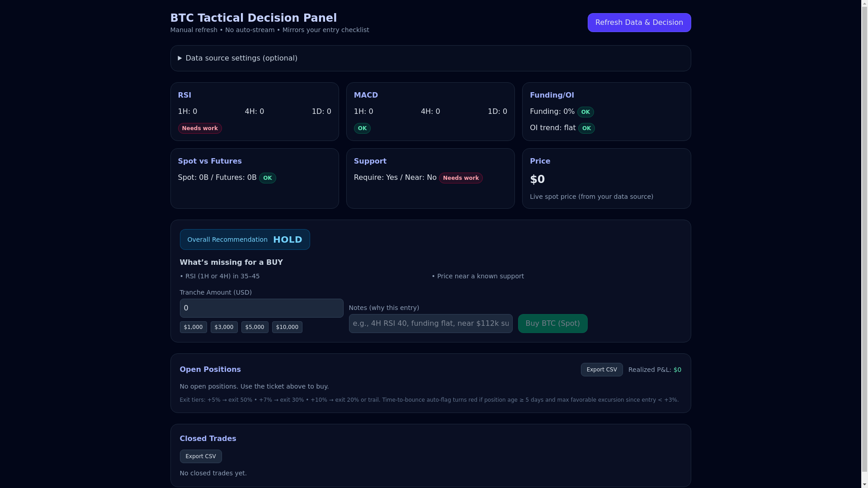Click the OI trend OK badge

click(586, 128)
